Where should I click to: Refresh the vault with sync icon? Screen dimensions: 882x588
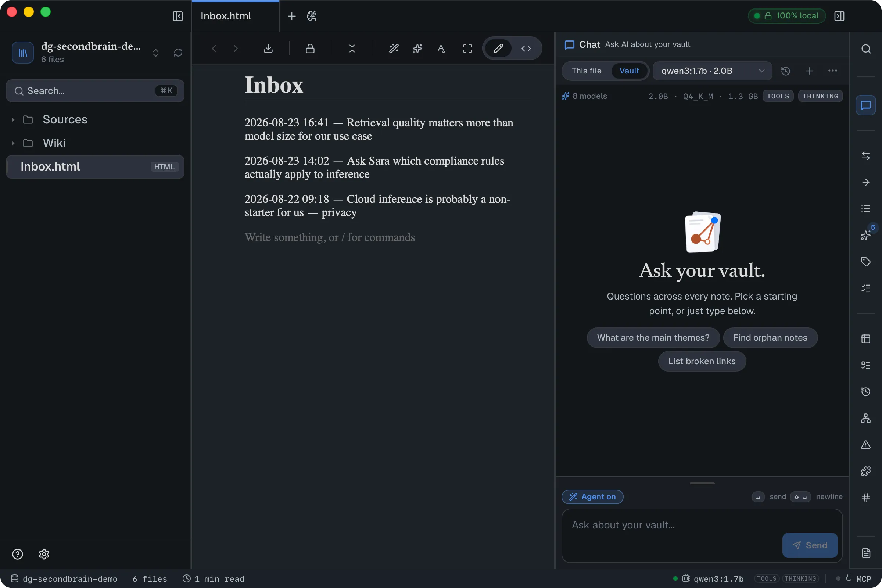pyautogui.click(x=178, y=53)
